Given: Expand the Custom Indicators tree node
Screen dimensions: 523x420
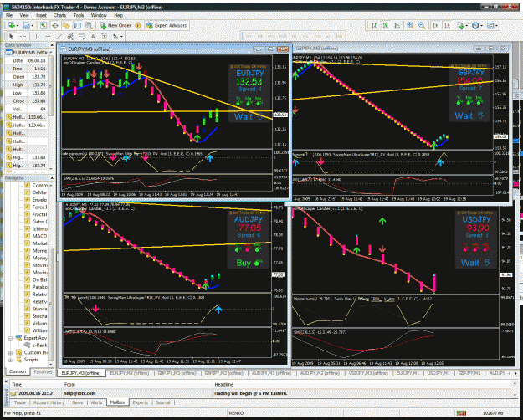Looking at the screenshot, I should tap(10, 352).
